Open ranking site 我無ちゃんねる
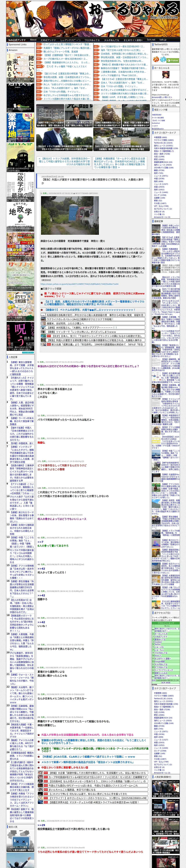The width and height of the screenshot is (186, 868). tap(161, 673)
